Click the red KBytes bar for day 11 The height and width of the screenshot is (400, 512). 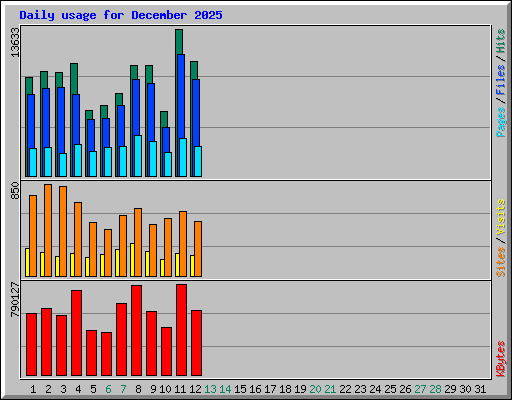(181, 330)
